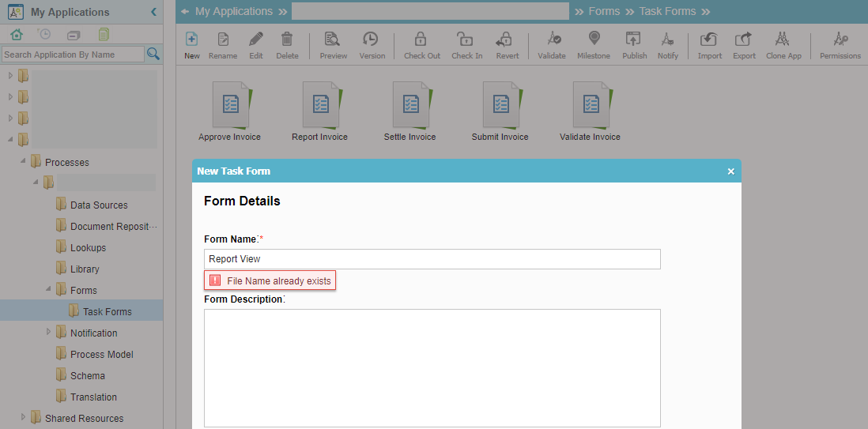The width and height of the screenshot is (868, 429).
Task: Collapse the Processes tree node
Action: [24, 162]
